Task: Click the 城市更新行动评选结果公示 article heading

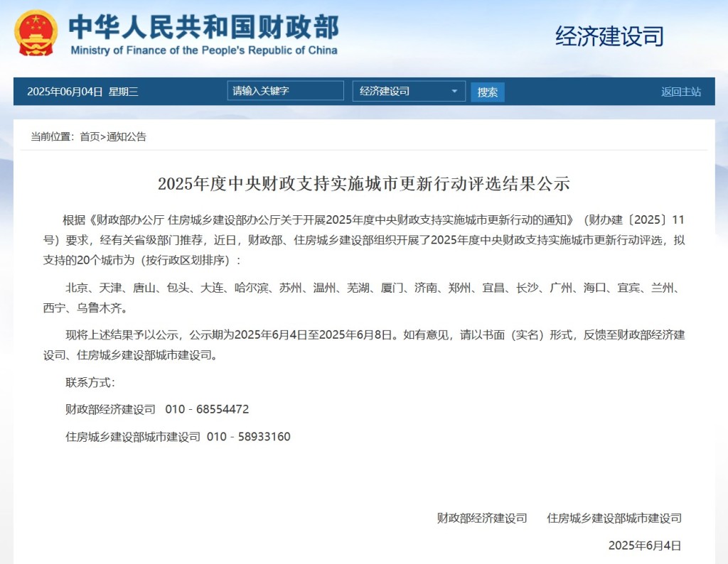Action: click(x=363, y=184)
